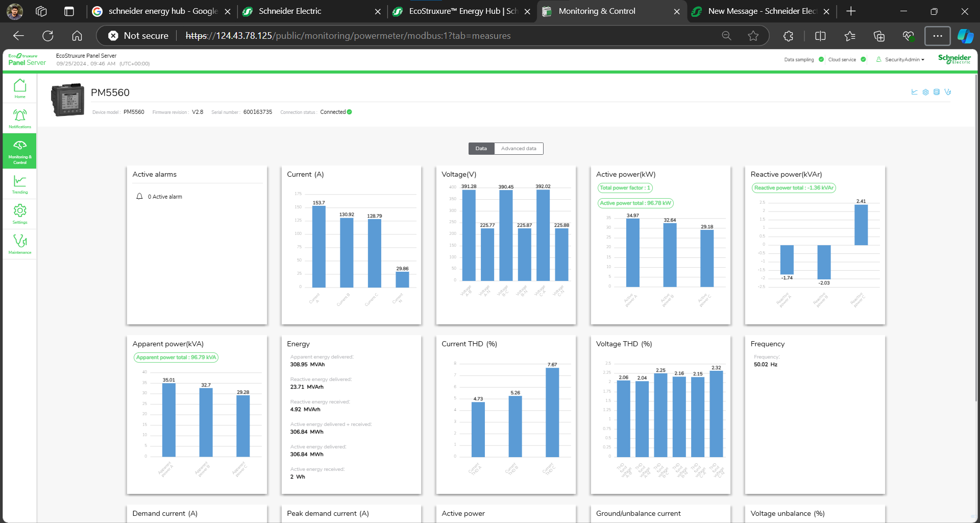980x523 pixels.
Task: Click the device trend chart icon beside PM5560
Action: (x=914, y=92)
